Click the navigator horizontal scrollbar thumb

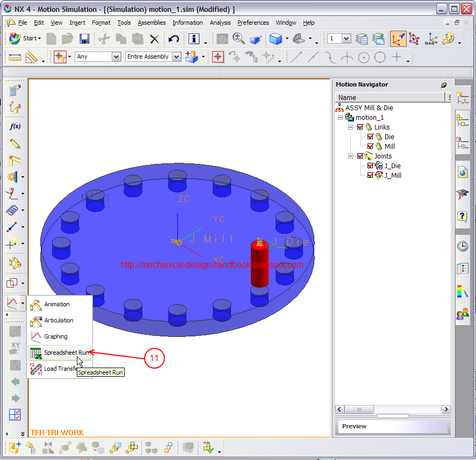(359, 409)
